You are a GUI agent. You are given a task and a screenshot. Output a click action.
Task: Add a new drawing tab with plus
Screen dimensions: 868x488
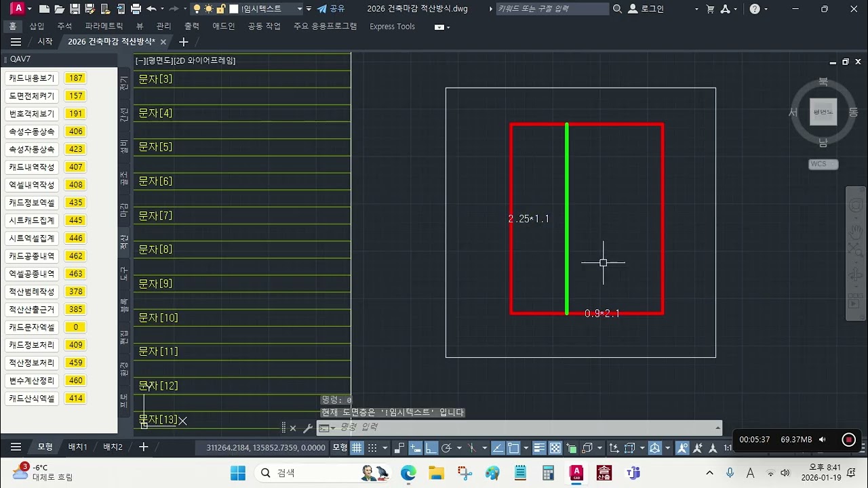[x=183, y=42]
